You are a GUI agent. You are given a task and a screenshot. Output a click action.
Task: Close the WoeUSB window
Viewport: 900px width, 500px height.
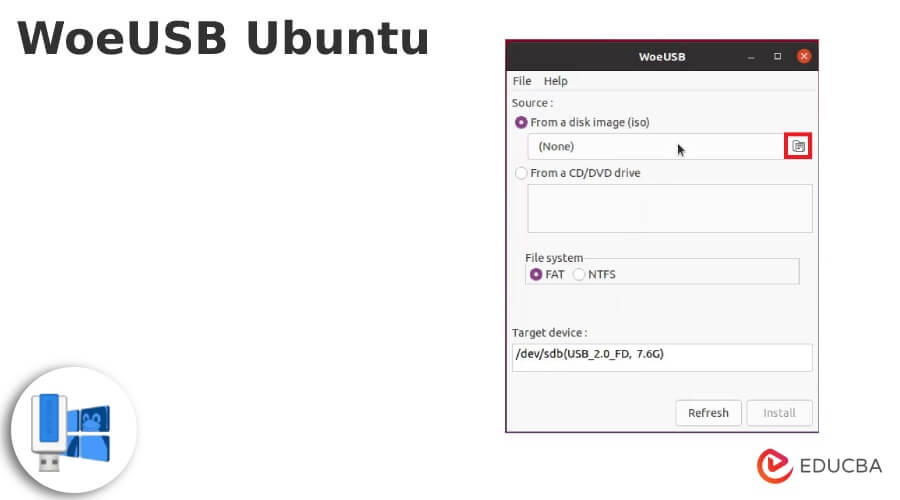[804, 56]
